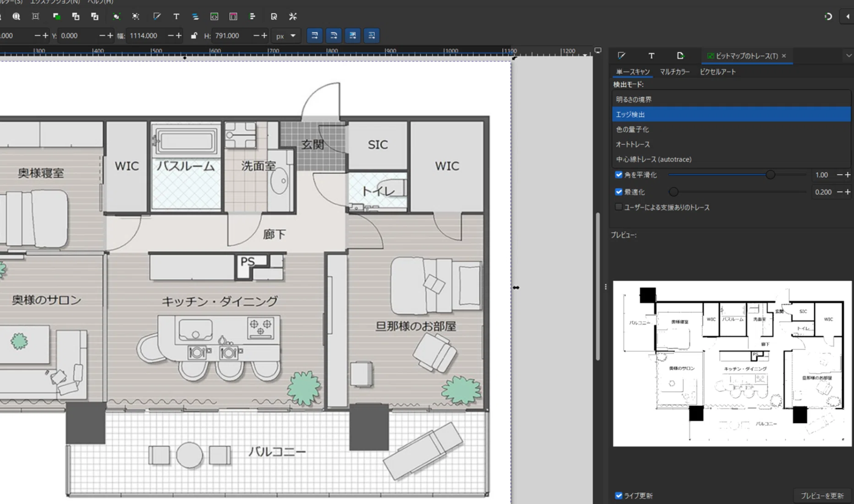Toggle move patterns with object button

[x=372, y=35]
